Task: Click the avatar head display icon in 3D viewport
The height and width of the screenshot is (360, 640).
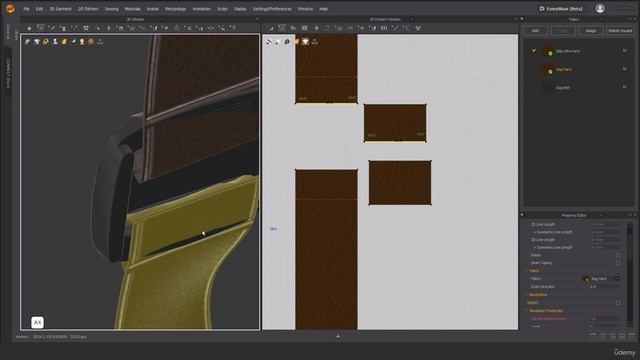Action: coord(82,42)
